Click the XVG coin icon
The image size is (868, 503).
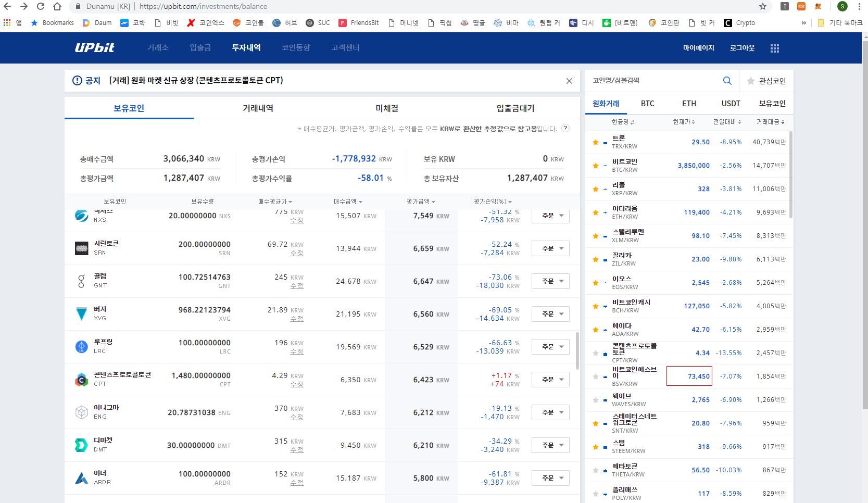[82, 314]
